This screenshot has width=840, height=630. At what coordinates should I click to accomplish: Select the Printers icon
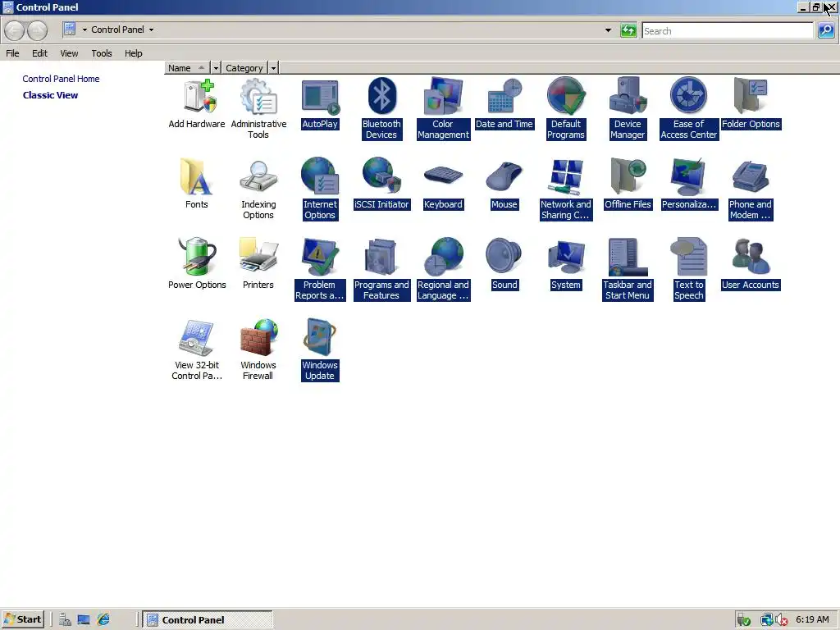(x=258, y=264)
